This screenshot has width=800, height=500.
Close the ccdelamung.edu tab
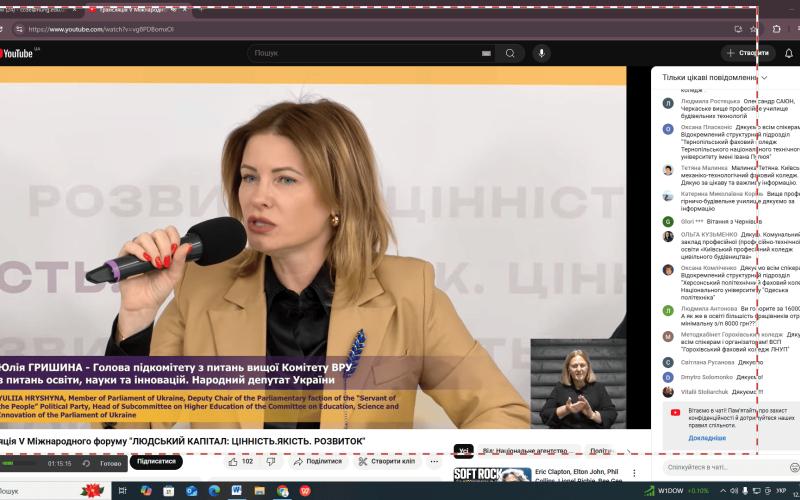[x=74, y=10]
